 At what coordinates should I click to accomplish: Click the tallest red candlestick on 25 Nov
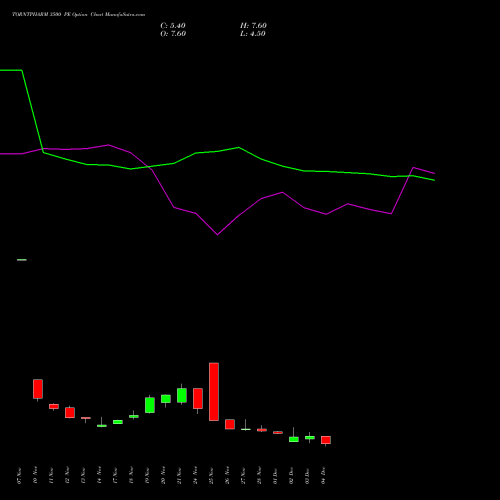[214, 392]
